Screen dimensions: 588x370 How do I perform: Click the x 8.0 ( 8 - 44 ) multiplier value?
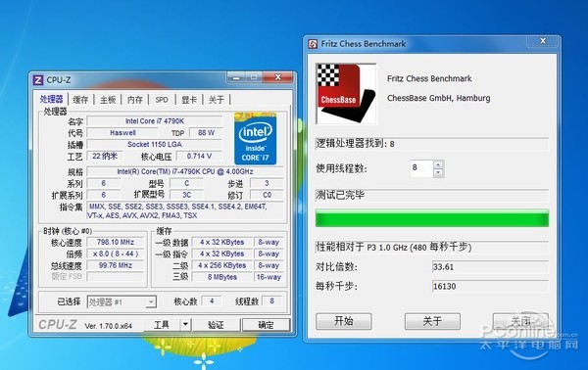coord(116,254)
